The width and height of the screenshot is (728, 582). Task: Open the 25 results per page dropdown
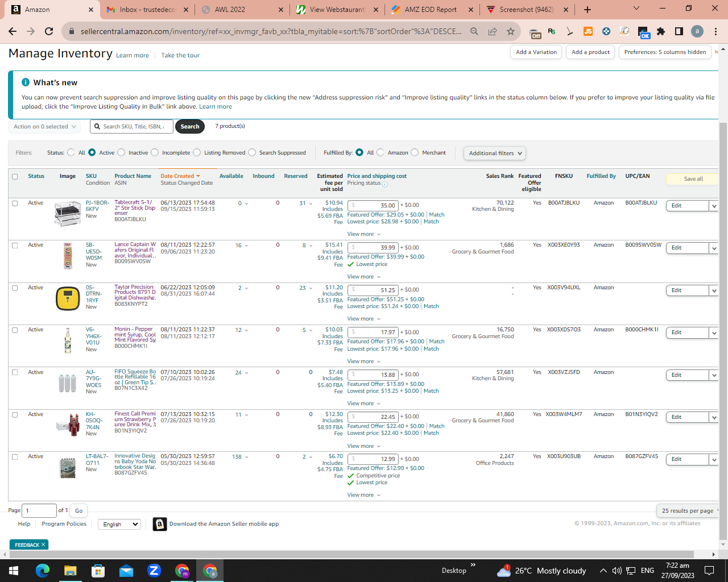tap(688, 510)
